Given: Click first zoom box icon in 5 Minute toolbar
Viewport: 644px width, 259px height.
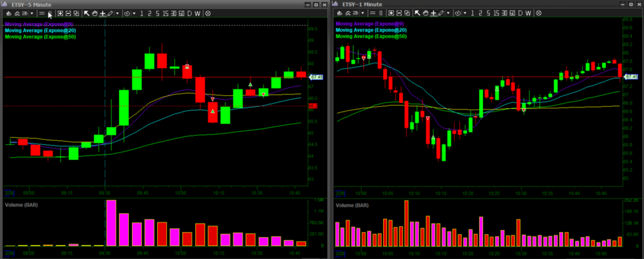Looking at the screenshot, I should [61, 13].
